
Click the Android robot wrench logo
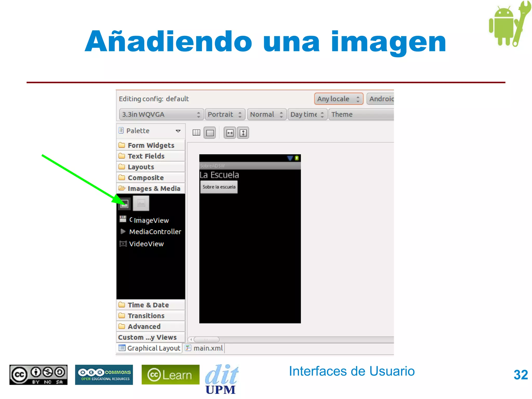tap(510, 24)
